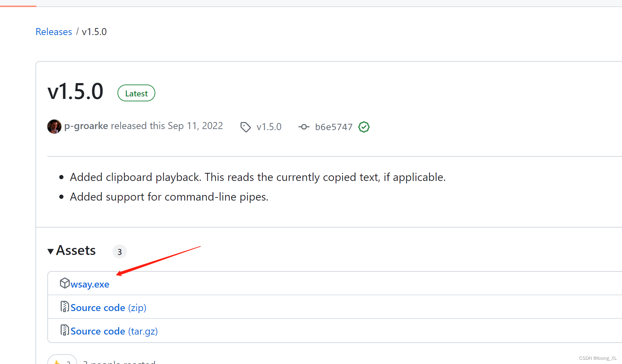Open the Releases breadcrumb link
The height and width of the screenshot is (364, 622).
[x=54, y=32]
